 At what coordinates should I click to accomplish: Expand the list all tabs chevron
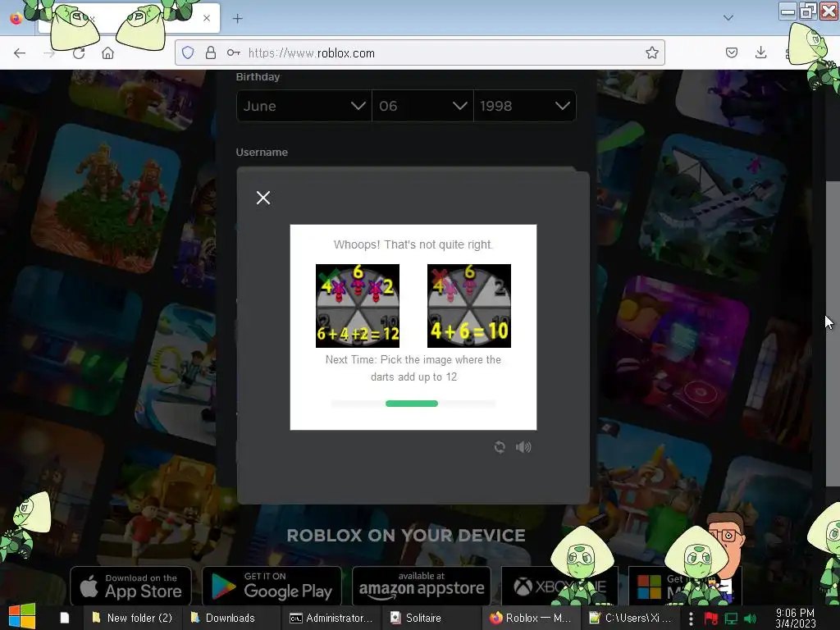click(x=728, y=18)
